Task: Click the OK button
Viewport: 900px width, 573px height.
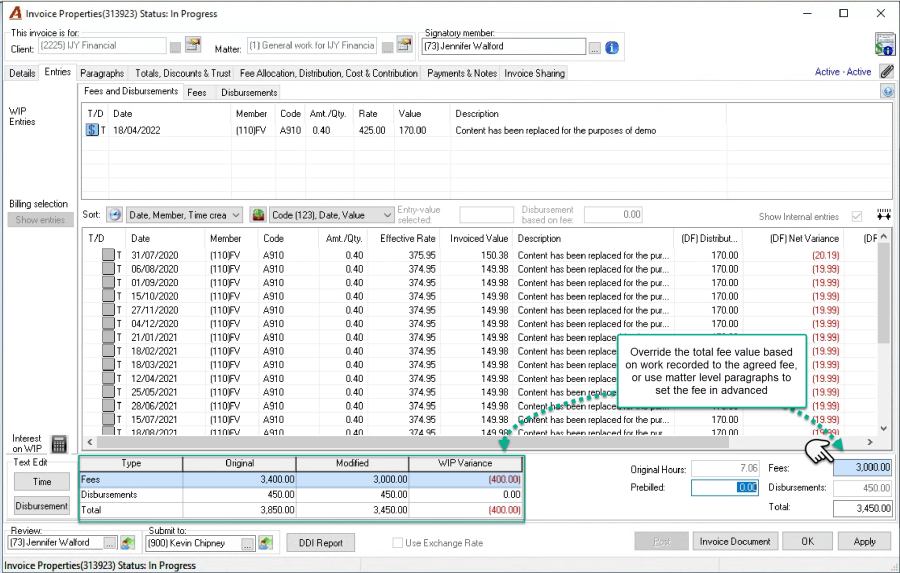Action: [808, 541]
